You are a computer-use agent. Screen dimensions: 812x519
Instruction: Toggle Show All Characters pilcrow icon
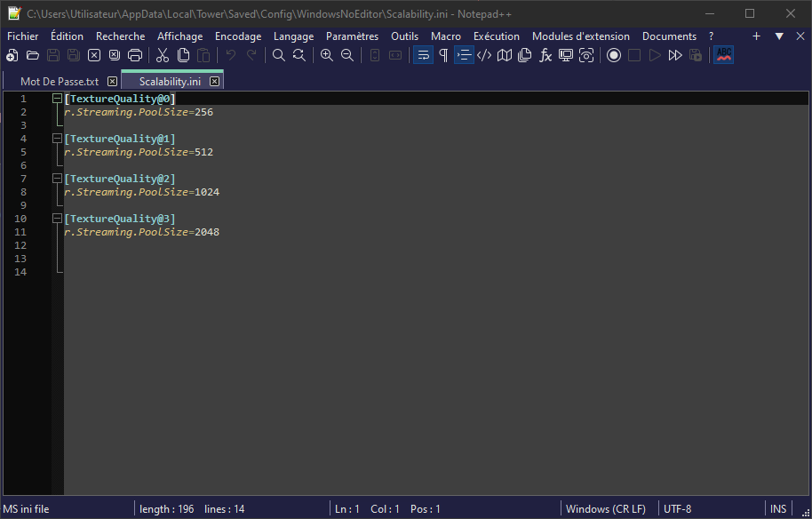point(443,55)
